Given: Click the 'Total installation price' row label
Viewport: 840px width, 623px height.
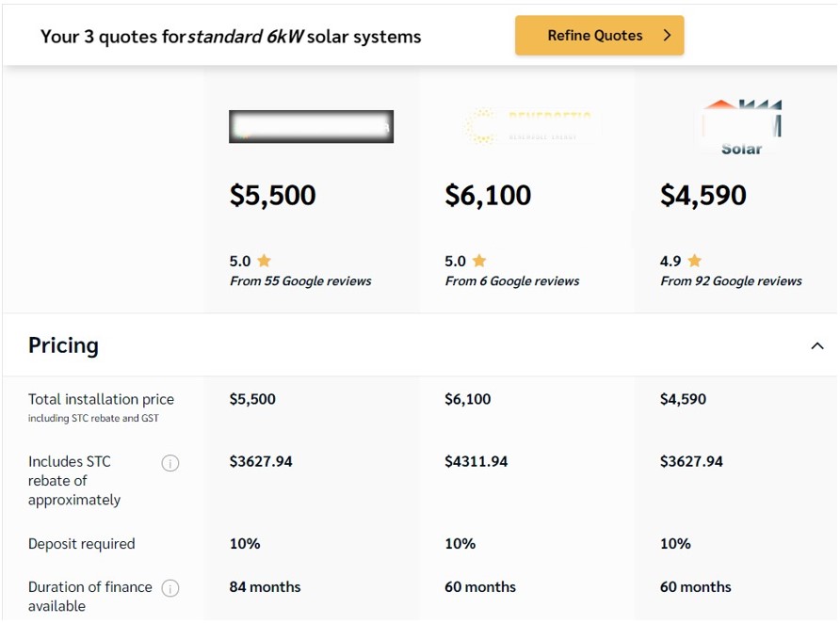Looking at the screenshot, I should [x=101, y=400].
